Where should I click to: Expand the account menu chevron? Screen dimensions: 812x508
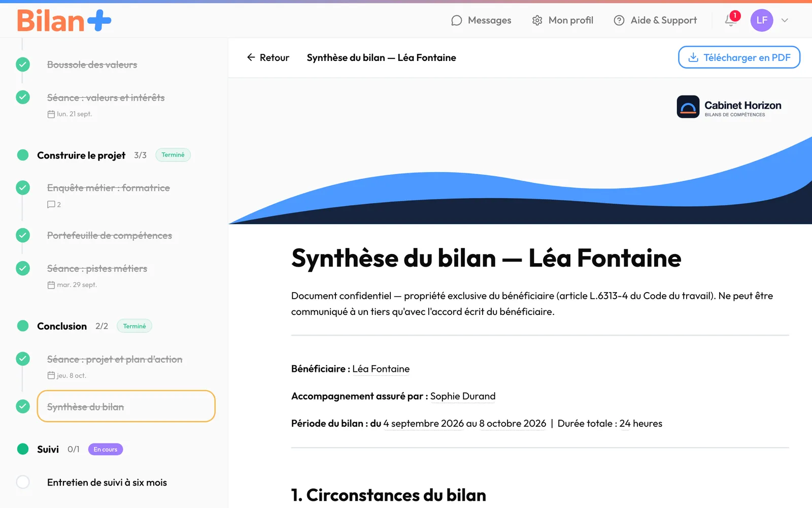click(x=785, y=20)
